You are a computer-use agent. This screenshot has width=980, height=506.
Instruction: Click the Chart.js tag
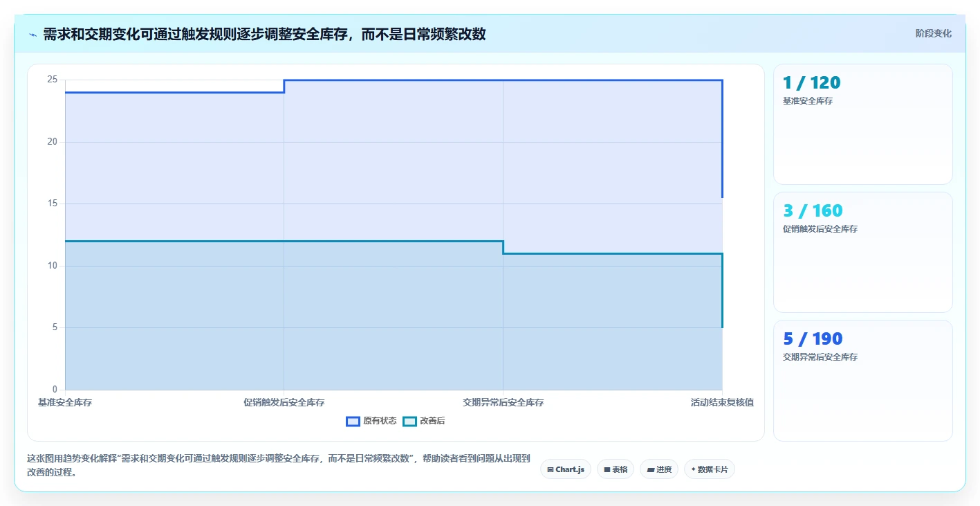pyautogui.click(x=566, y=469)
